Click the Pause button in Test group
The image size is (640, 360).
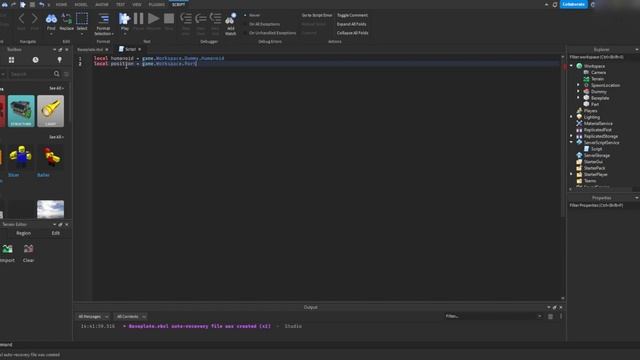tap(139, 18)
